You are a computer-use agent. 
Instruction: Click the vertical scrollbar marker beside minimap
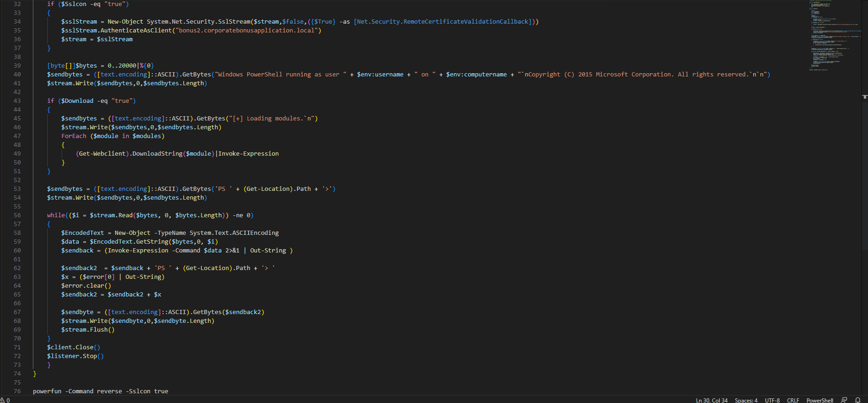865,97
